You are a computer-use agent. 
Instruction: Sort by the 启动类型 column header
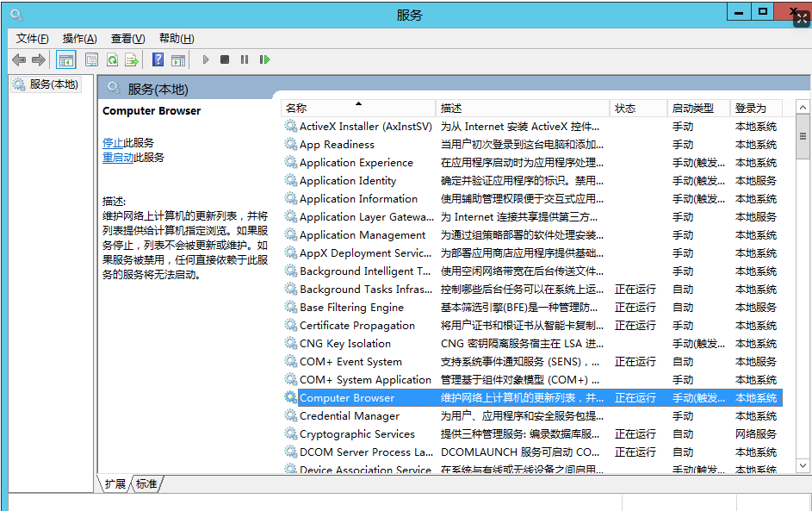(698, 108)
